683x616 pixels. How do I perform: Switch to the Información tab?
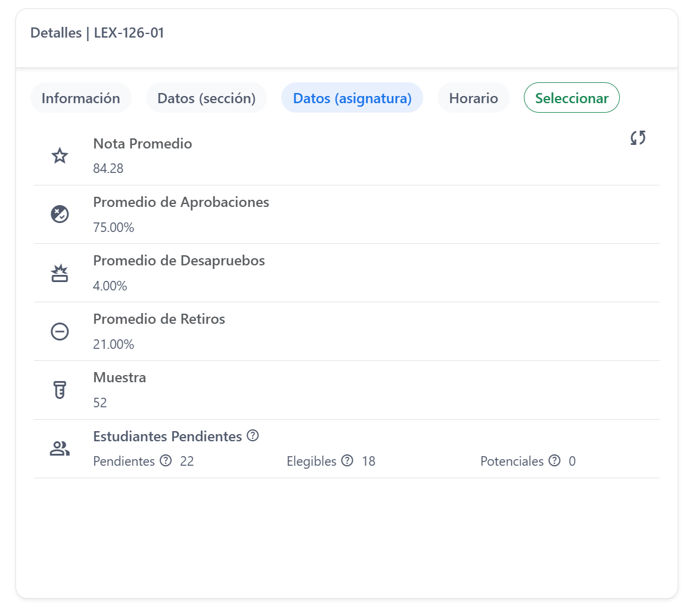[x=80, y=98]
